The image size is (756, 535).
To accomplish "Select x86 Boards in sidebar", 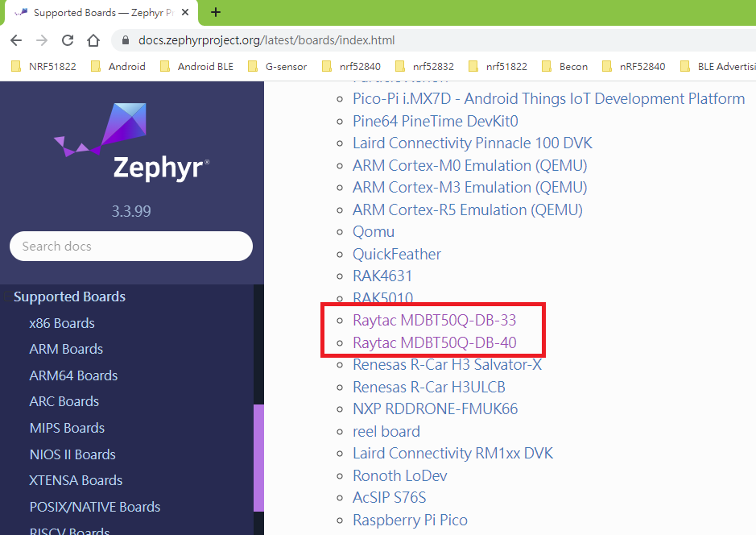I will pos(62,323).
